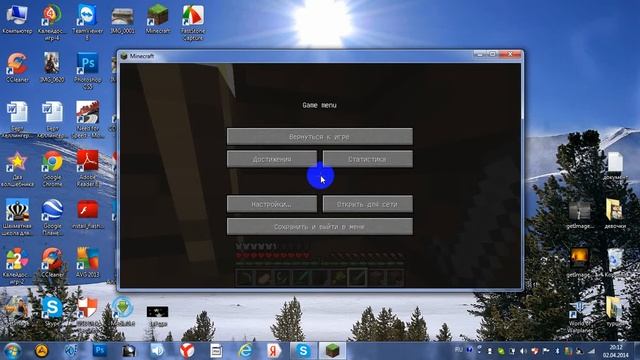The image size is (640, 360).
Task: Switch to Photoshop in the taskbar
Action: (99, 351)
